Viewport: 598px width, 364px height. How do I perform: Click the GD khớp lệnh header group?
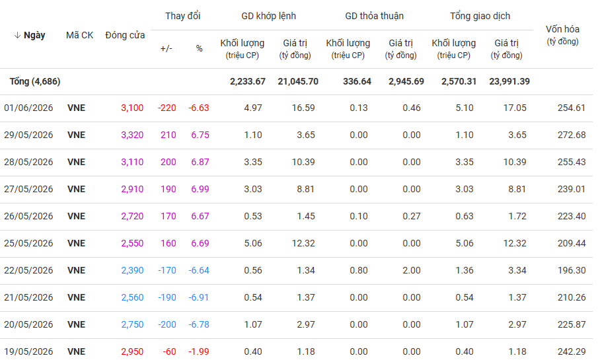pos(268,16)
